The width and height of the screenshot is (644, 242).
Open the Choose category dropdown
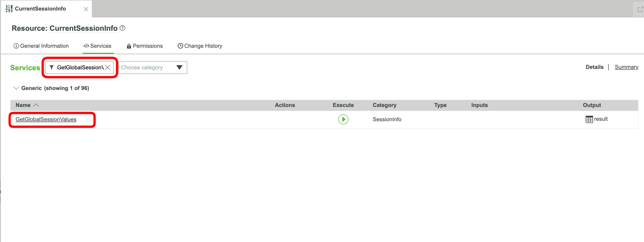(179, 68)
